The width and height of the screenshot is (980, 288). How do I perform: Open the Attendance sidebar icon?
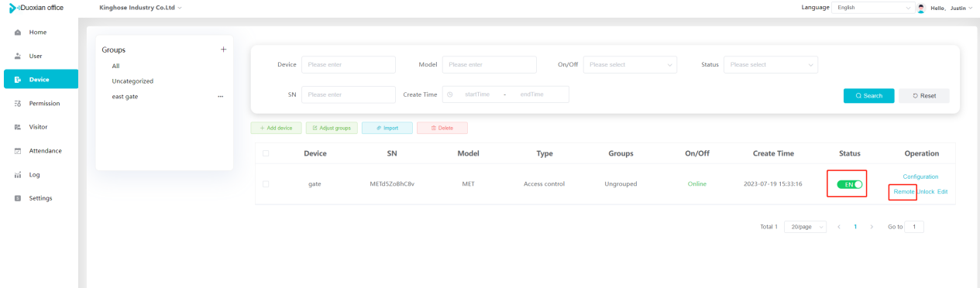(17, 151)
